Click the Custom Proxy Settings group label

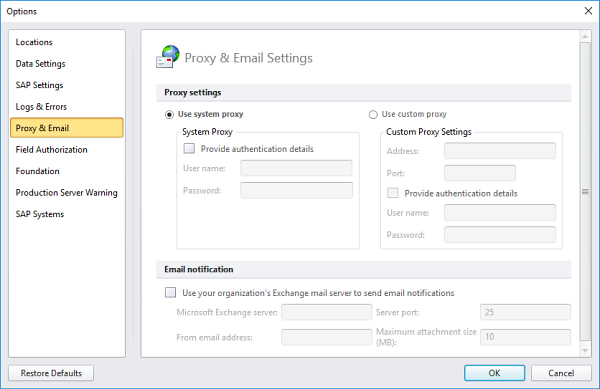click(429, 132)
